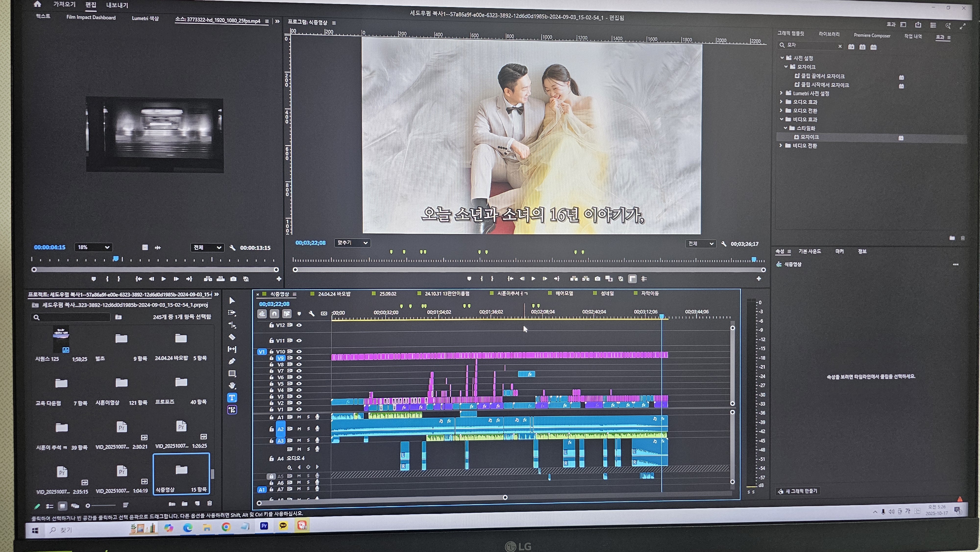980x552 pixels.
Task: Click Export Frame camera icon in Program monitor
Action: 597,279
